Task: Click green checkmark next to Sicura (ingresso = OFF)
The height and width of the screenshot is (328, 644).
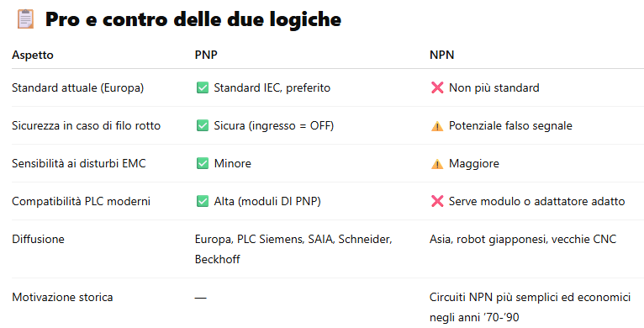Action: (x=203, y=126)
